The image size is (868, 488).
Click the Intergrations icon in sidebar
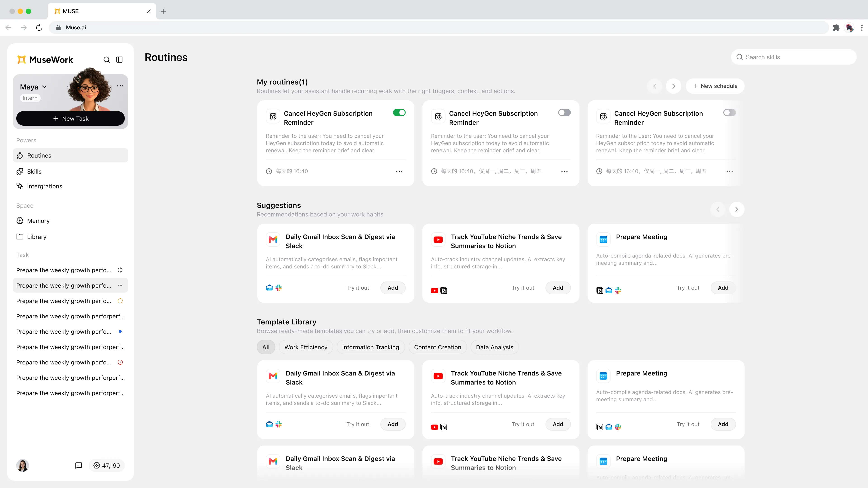point(20,186)
